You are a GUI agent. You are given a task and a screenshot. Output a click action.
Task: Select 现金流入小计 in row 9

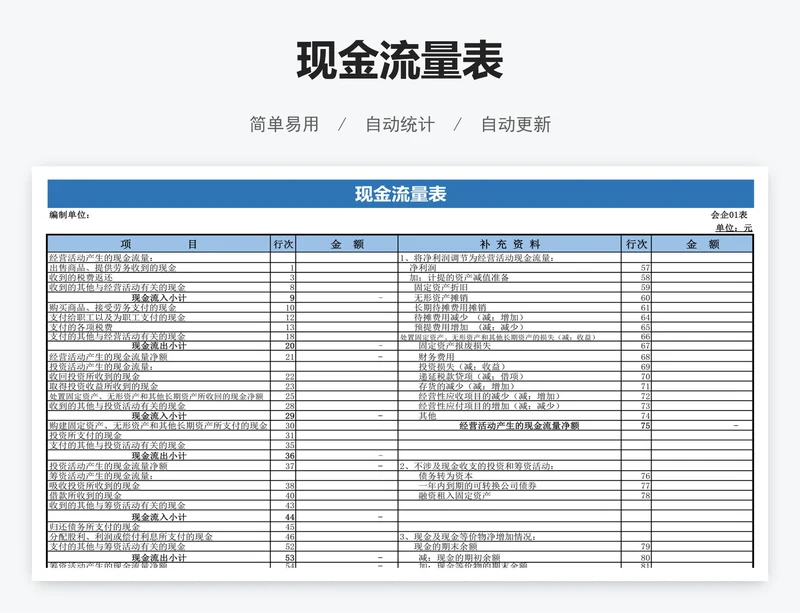[159, 298]
